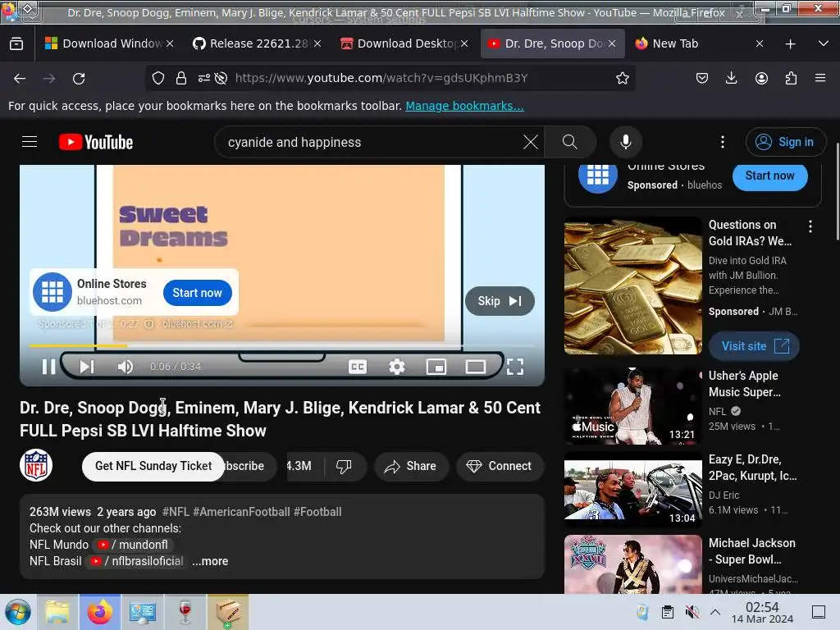Switch to Download Desktop tab

pos(405,43)
